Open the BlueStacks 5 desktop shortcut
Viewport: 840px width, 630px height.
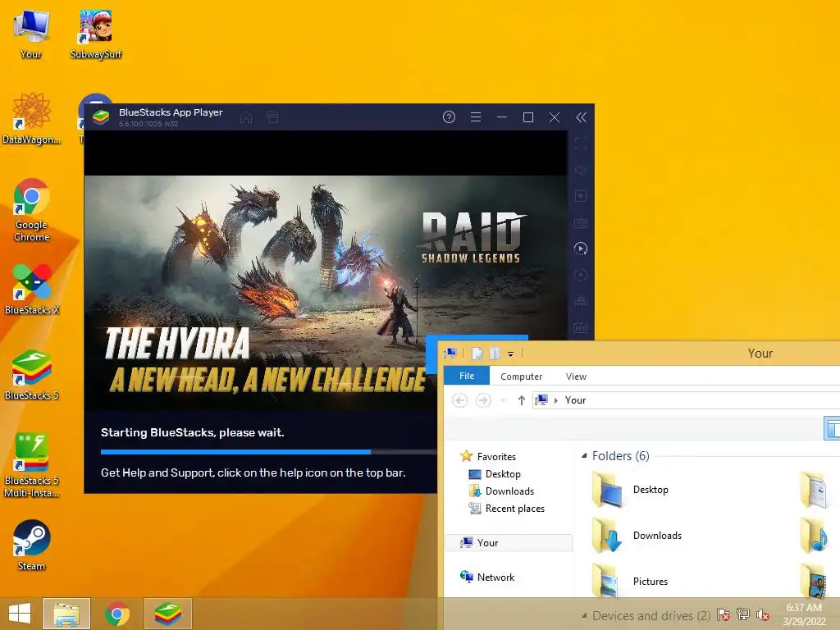coord(32,374)
